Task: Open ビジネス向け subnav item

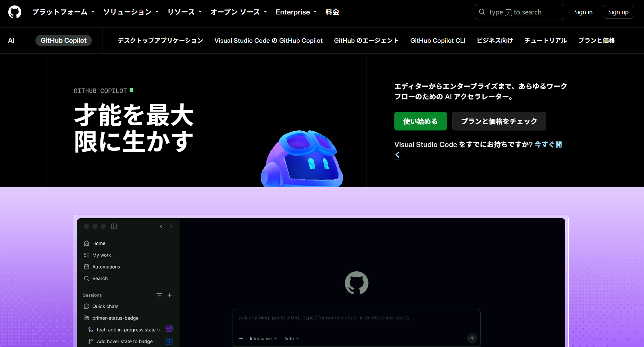Action: (495, 41)
